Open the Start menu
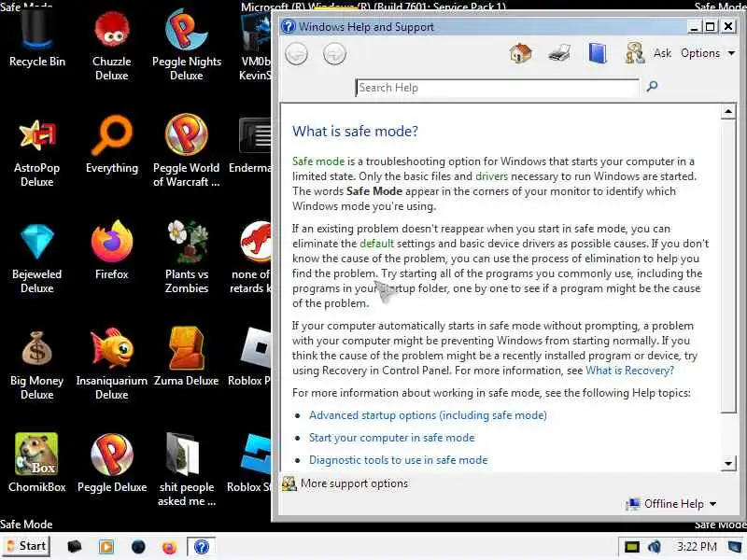Viewport: 747px width, 560px height. click(x=26, y=546)
